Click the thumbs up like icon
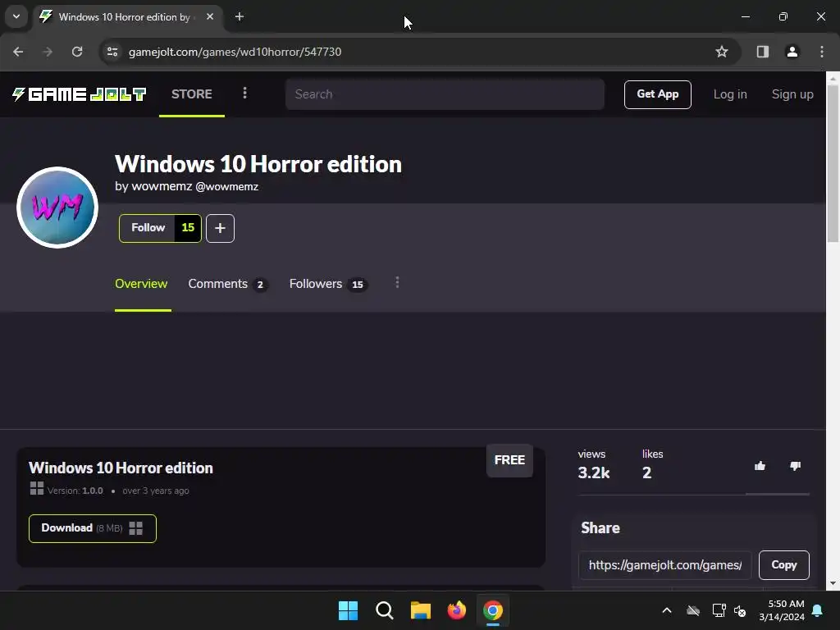840x630 pixels. tap(760, 466)
